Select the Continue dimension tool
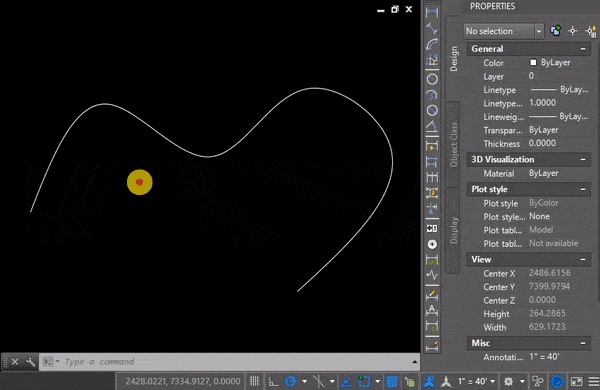This screenshot has width=600, height=390. point(432,177)
